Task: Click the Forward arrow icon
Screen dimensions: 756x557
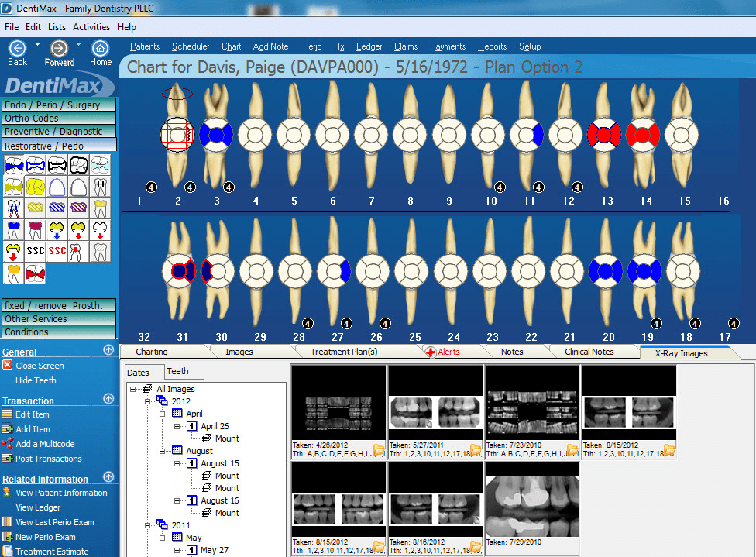Action: [60, 48]
